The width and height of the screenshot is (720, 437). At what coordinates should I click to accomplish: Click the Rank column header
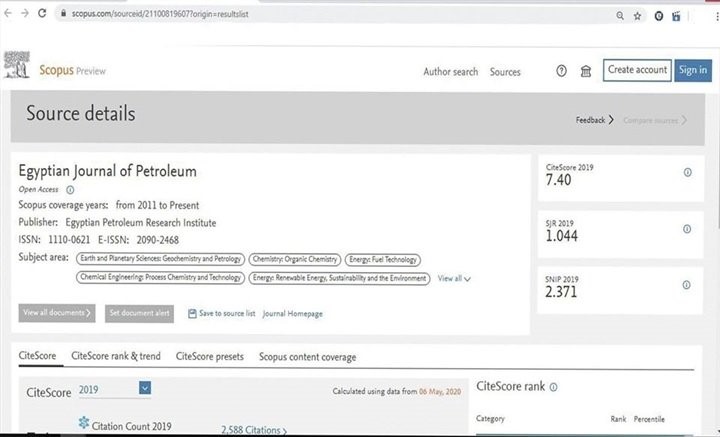coord(618,419)
